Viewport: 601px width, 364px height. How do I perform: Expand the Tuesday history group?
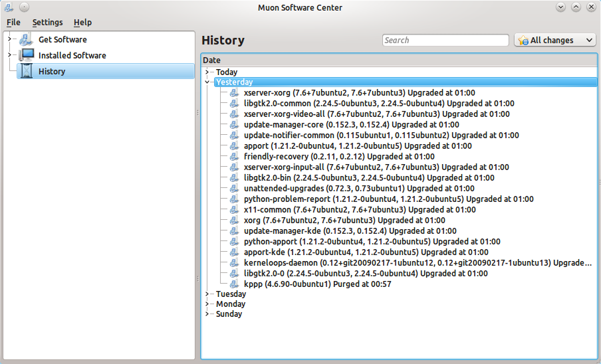click(x=207, y=294)
